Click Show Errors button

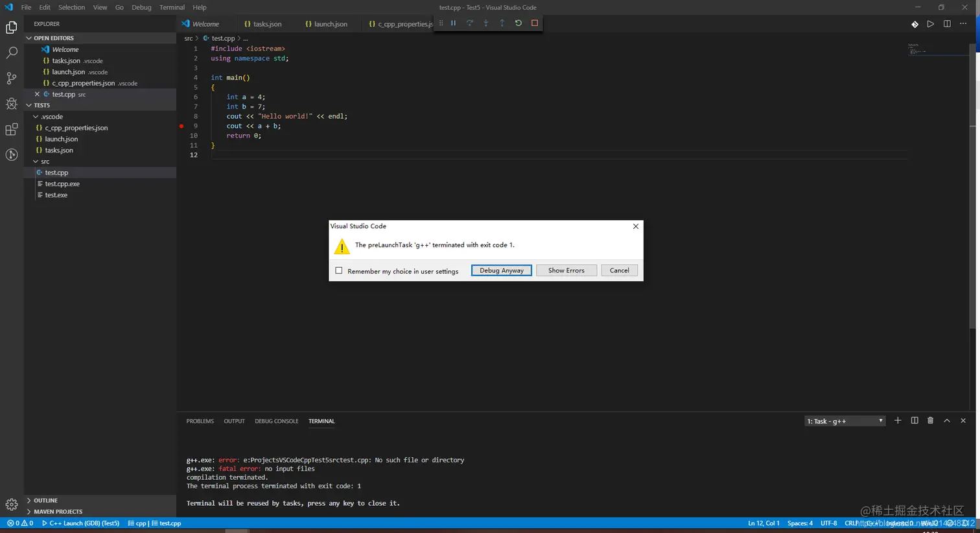point(566,270)
